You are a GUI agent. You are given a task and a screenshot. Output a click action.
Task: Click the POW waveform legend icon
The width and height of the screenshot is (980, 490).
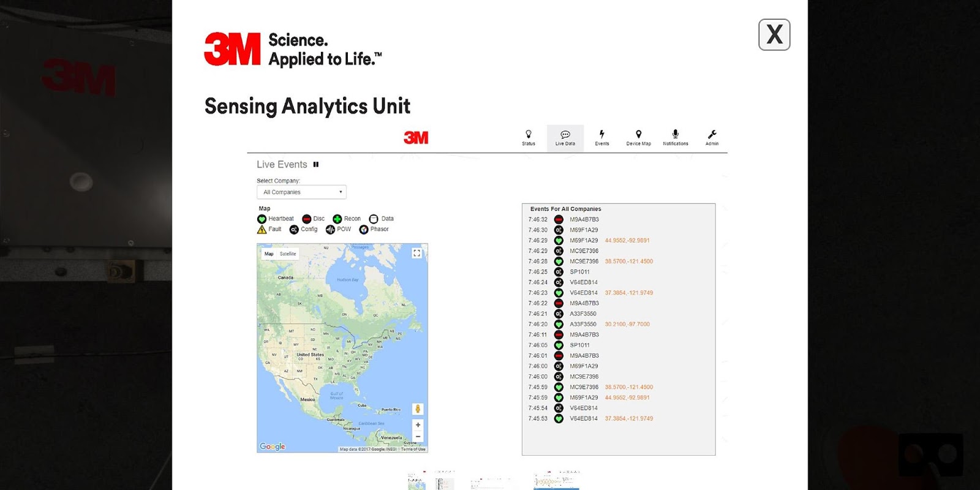click(x=330, y=230)
